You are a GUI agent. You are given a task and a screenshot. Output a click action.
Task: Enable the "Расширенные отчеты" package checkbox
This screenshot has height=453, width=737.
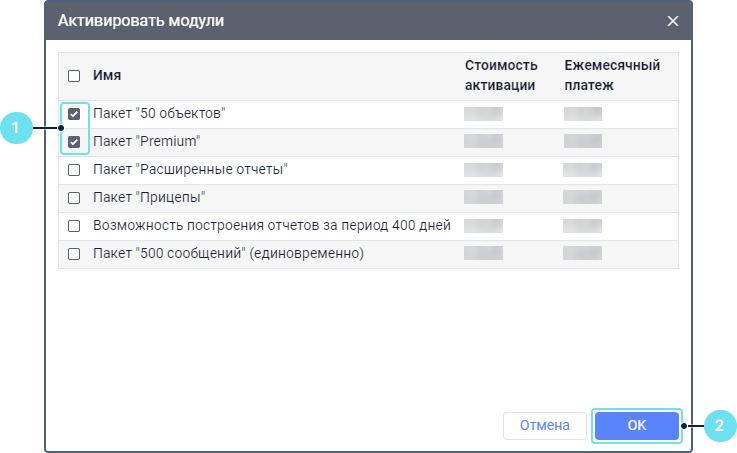coord(74,170)
